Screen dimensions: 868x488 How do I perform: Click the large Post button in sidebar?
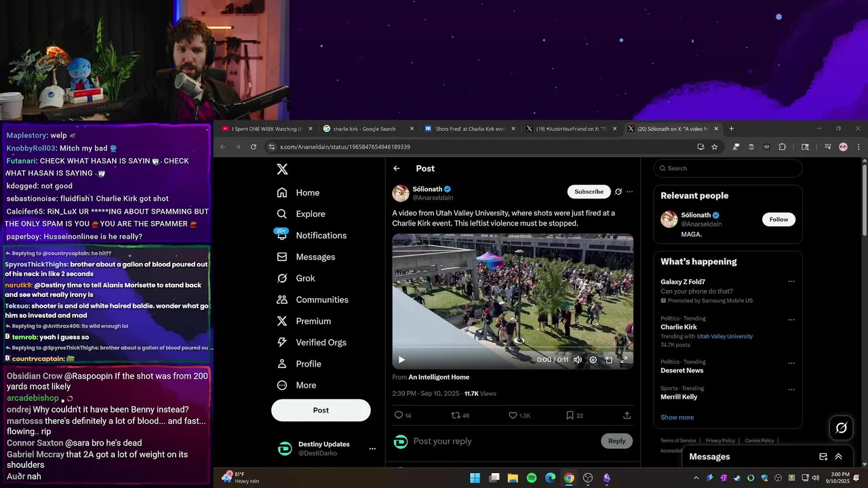point(321,410)
